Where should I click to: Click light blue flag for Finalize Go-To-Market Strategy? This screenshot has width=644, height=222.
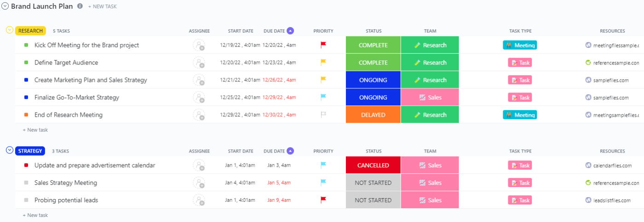tap(323, 97)
